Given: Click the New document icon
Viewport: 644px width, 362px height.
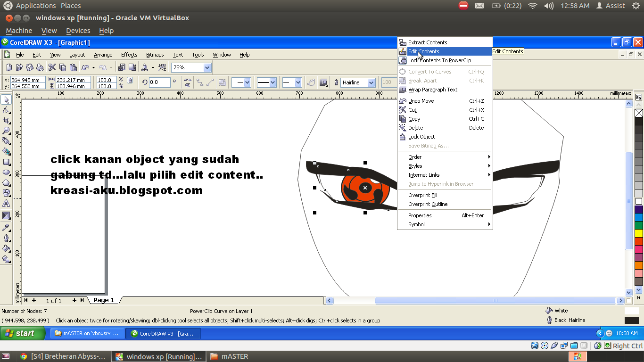Looking at the screenshot, I should tap(8, 67).
